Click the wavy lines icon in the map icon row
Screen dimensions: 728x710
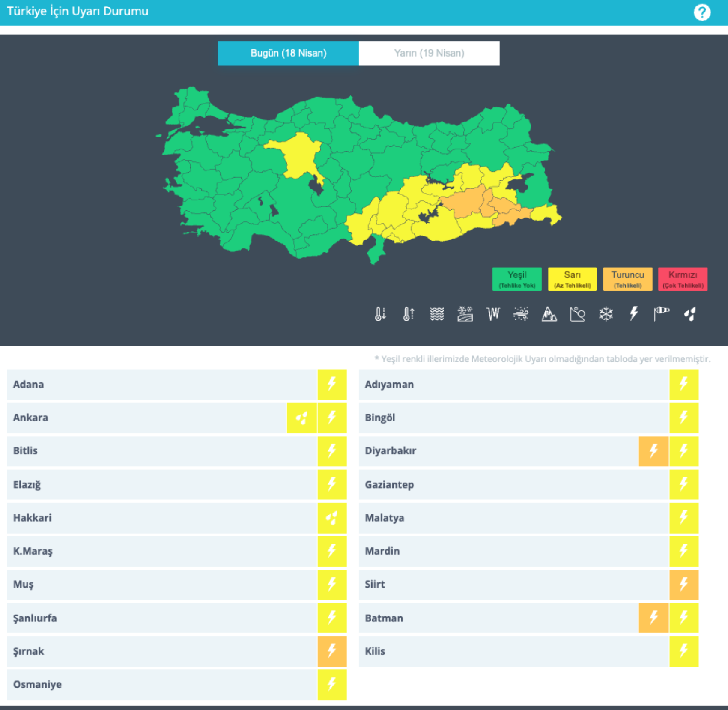tap(437, 314)
